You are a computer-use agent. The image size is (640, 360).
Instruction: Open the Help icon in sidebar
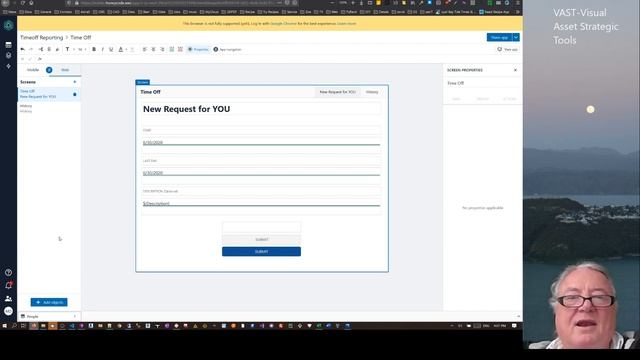tap(8, 273)
